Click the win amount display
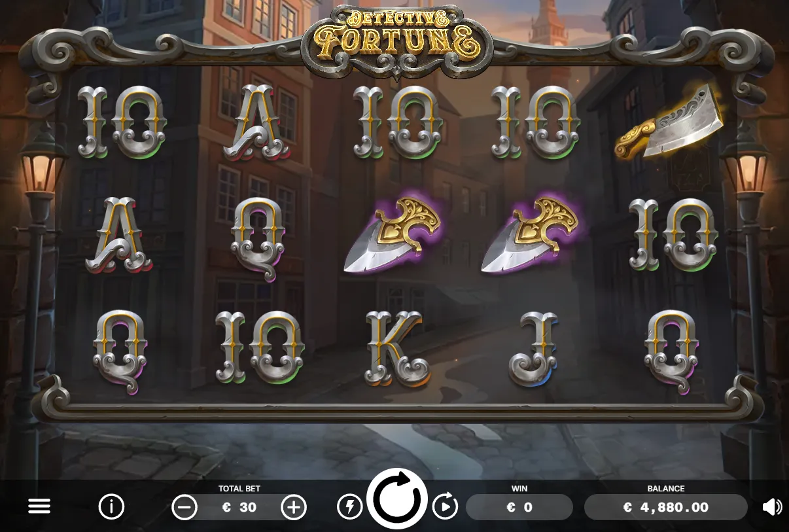The width and height of the screenshot is (789, 532). click(x=519, y=507)
